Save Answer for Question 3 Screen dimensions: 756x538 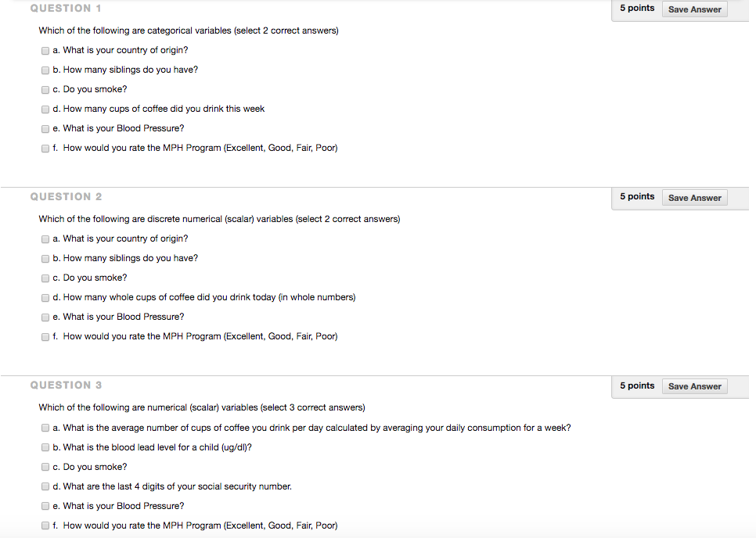point(694,386)
